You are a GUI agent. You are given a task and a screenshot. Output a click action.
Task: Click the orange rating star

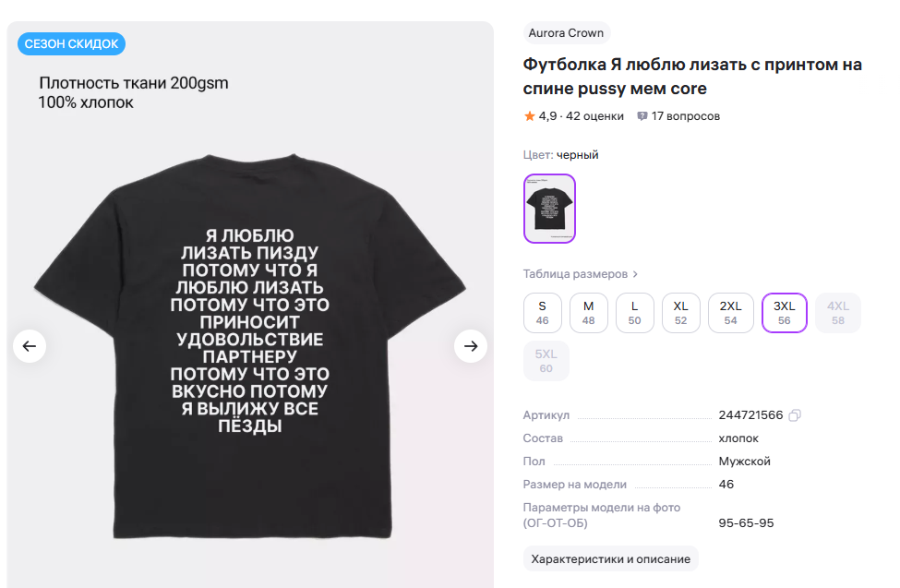point(530,116)
